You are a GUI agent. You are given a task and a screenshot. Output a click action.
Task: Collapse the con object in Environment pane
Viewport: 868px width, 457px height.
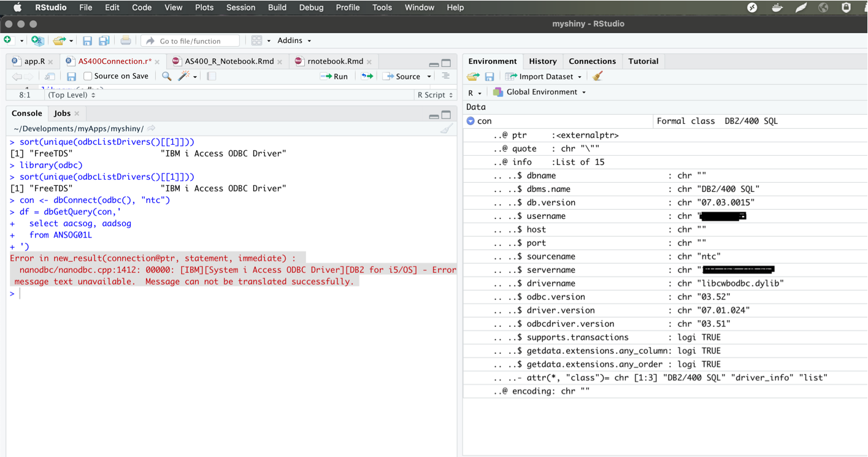point(469,121)
